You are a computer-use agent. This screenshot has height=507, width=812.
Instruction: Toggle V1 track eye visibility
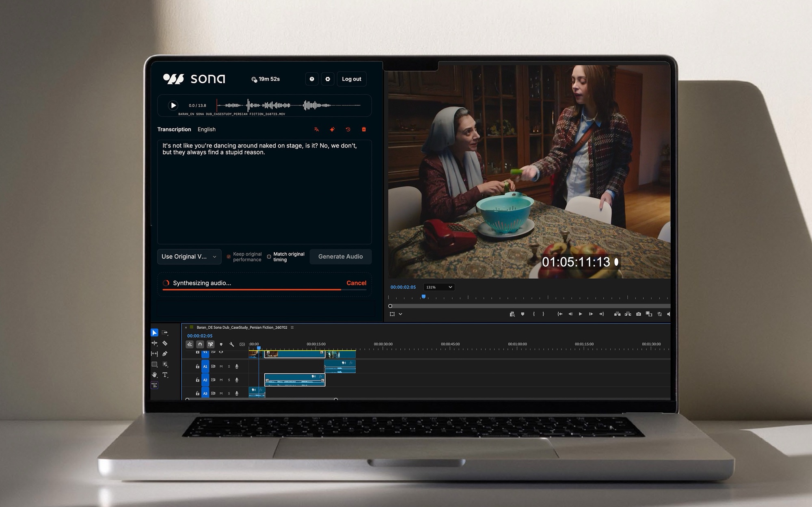click(221, 352)
